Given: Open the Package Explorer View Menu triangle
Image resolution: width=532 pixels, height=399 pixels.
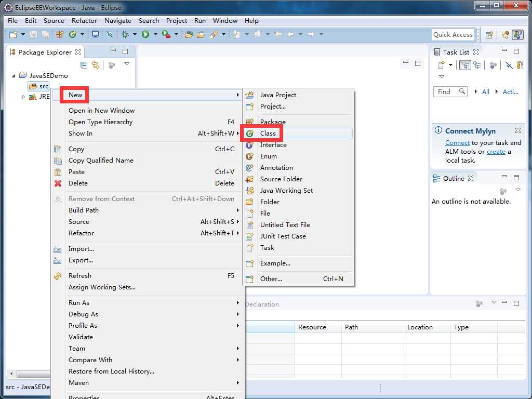Looking at the screenshot, I should (127, 64).
